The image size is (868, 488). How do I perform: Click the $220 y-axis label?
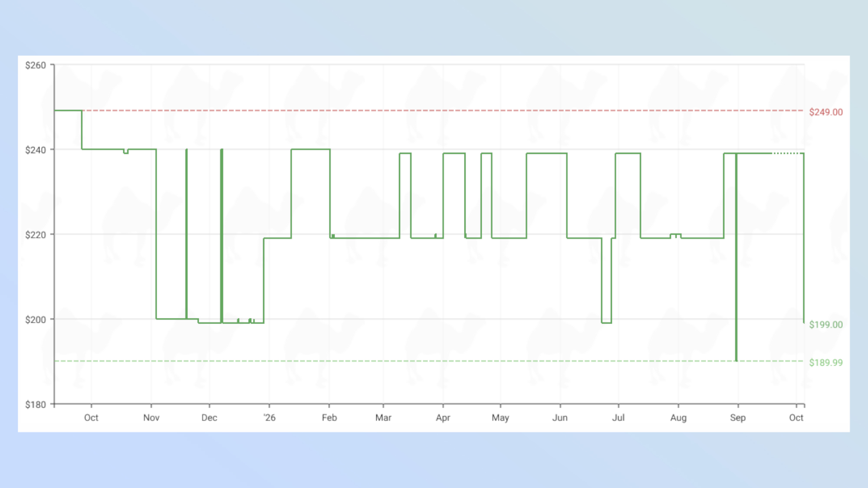(35, 235)
